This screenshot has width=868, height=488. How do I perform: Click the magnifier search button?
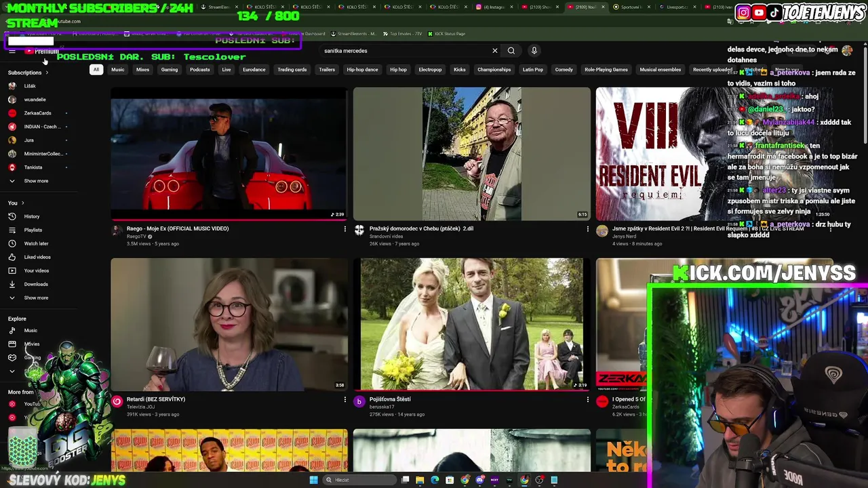click(511, 51)
